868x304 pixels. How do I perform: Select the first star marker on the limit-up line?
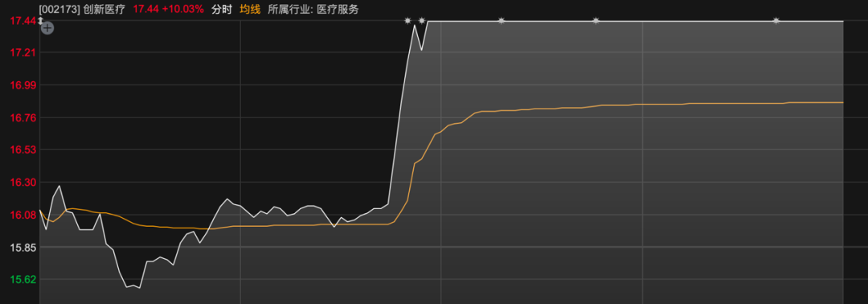click(408, 20)
